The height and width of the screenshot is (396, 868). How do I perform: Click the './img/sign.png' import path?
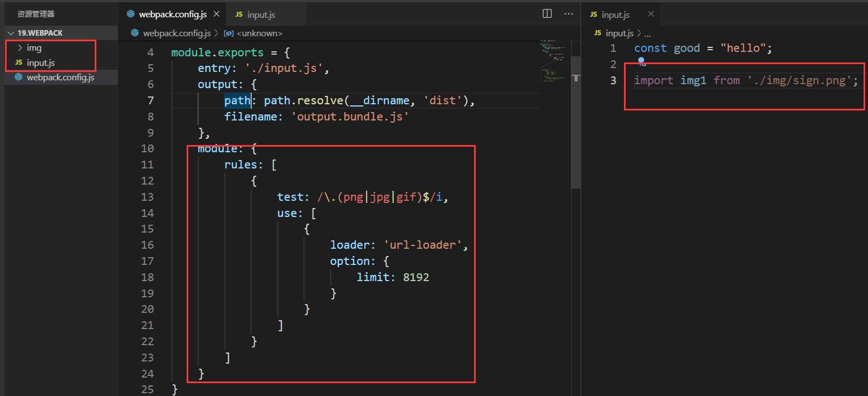click(799, 80)
